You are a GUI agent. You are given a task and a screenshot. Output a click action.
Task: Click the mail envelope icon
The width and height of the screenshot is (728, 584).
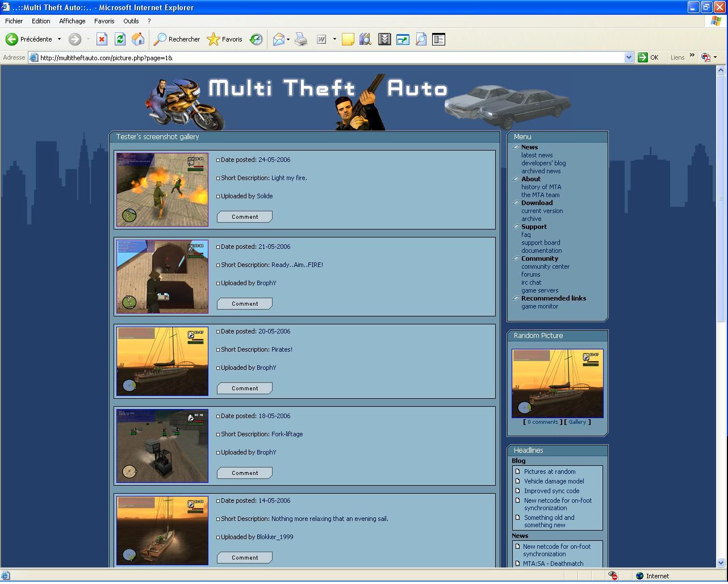click(278, 39)
